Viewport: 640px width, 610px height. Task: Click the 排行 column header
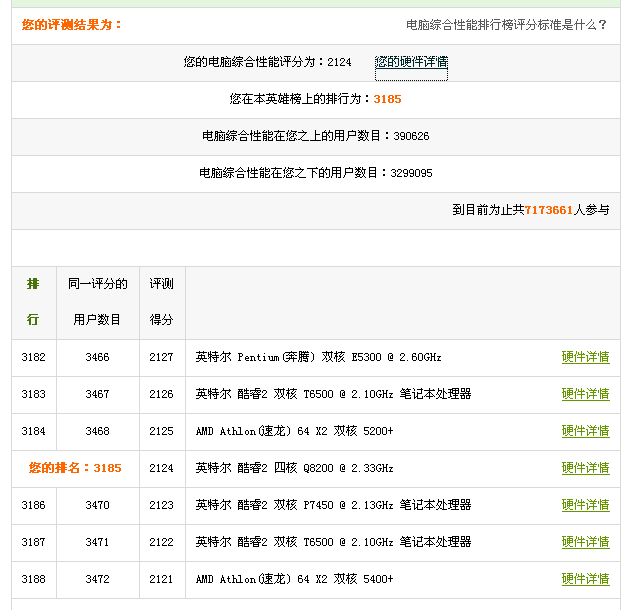click(x=33, y=302)
